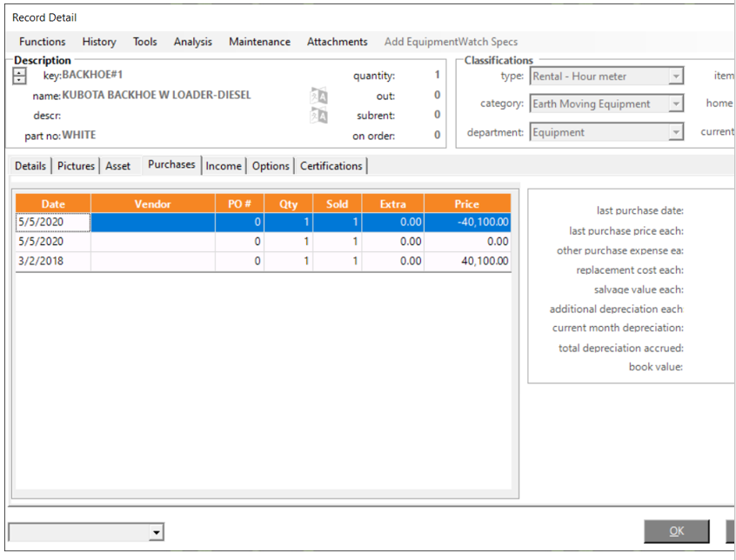Open the Functions menu
The width and height of the screenshot is (736, 560).
(x=42, y=42)
